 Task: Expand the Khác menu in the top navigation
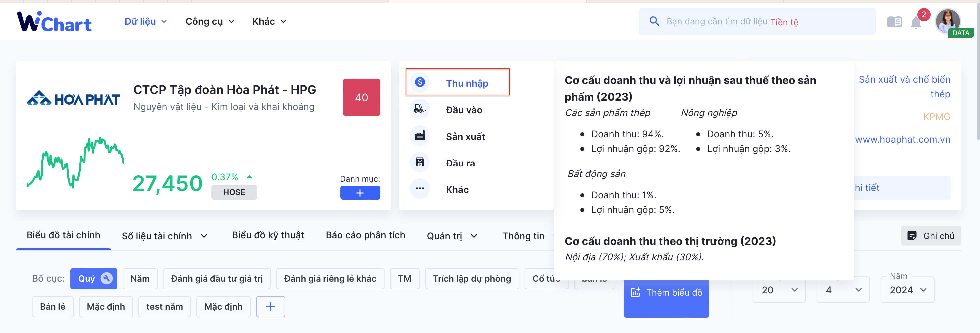[x=269, y=21]
